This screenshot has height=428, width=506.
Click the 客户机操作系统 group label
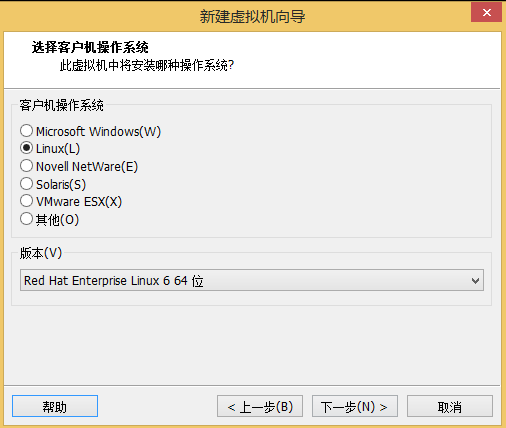point(61,105)
